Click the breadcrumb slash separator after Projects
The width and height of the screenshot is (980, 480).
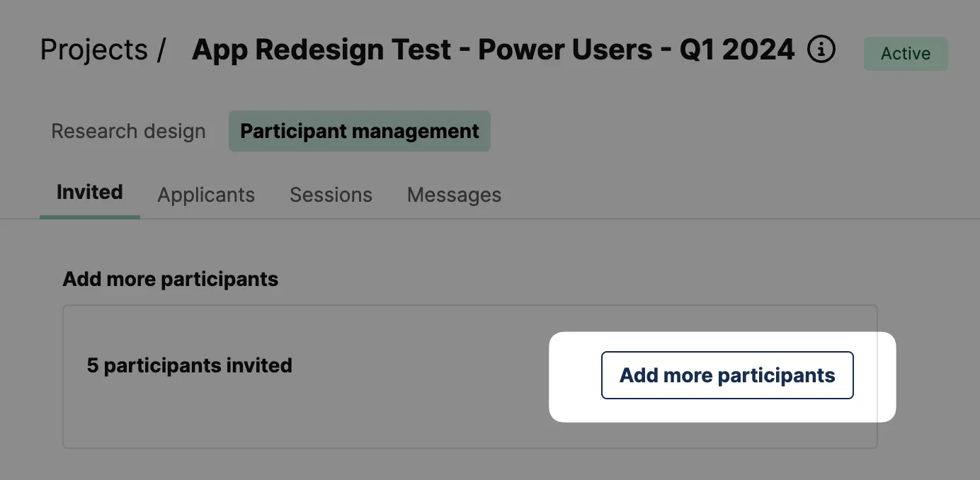point(162,50)
